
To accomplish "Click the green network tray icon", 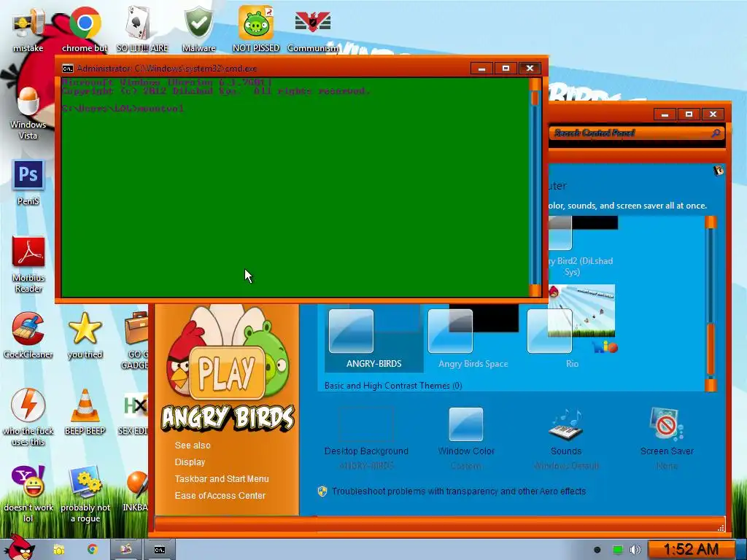I will pyautogui.click(x=617, y=550).
